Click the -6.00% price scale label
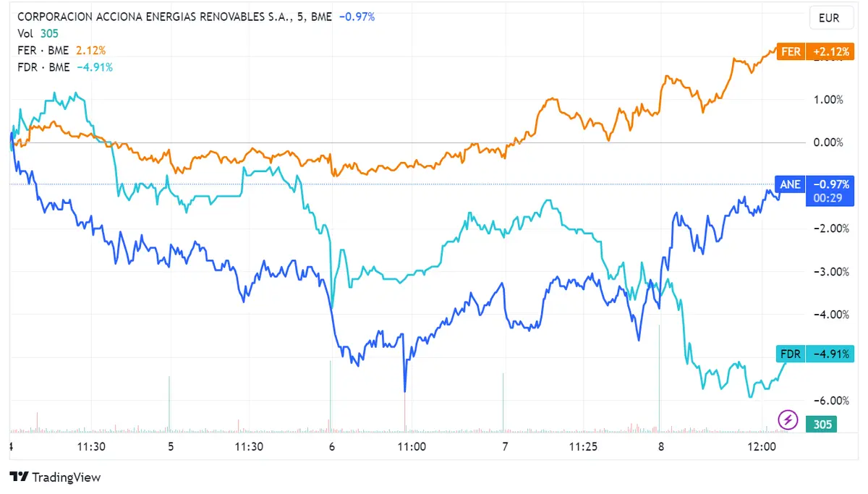The width and height of the screenshot is (868, 494). (x=830, y=400)
